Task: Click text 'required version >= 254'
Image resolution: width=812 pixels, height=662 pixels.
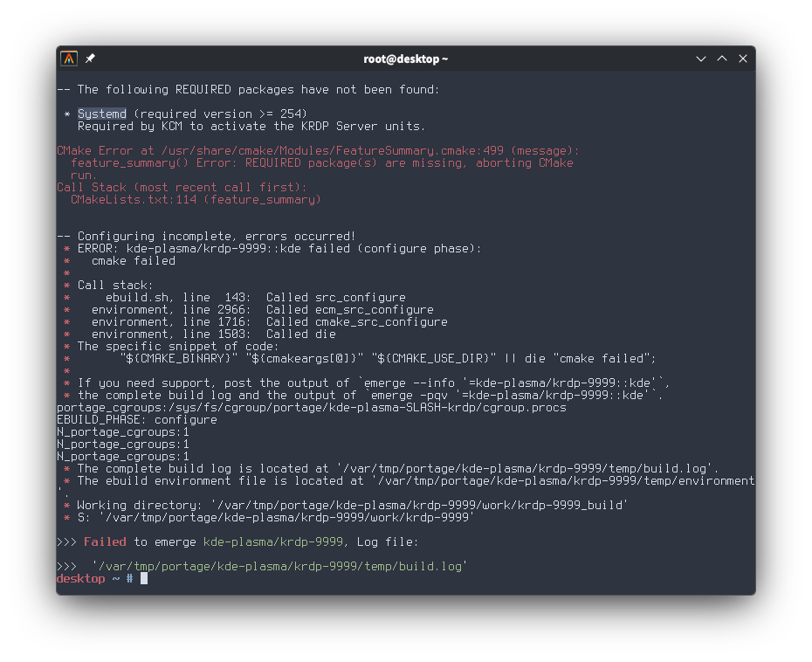Action: (221, 114)
